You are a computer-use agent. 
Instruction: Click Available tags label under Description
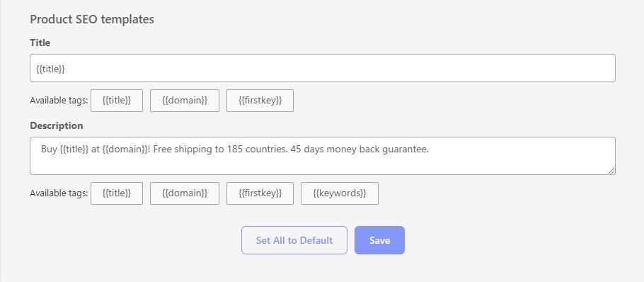pos(59,193)
